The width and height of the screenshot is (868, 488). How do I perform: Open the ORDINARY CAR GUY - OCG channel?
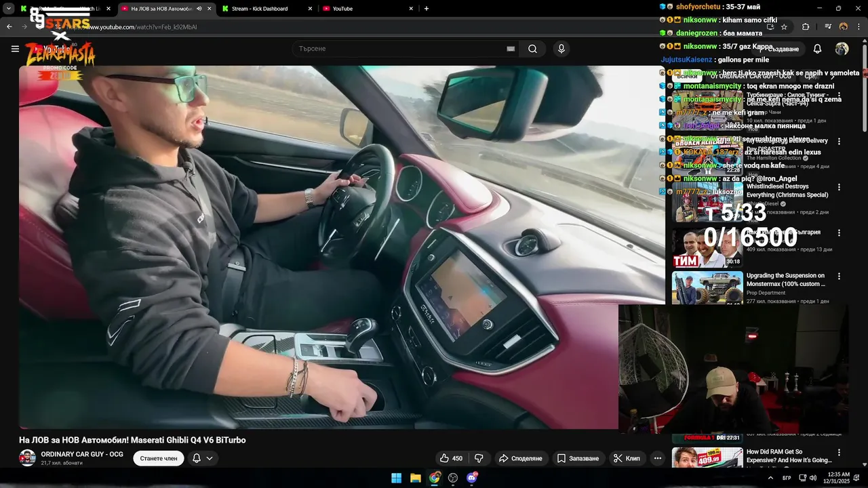point(82,454)
